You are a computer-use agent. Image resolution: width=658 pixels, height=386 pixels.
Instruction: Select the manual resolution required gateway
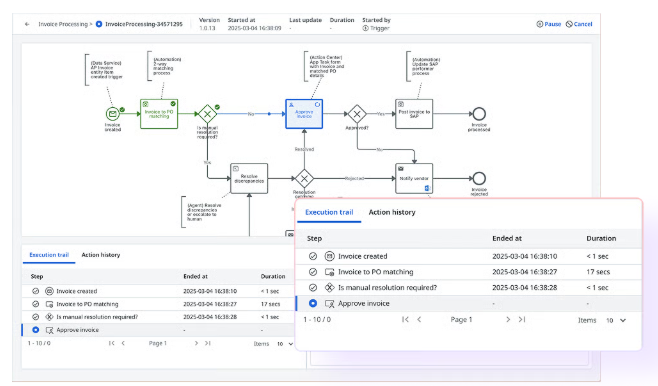[x=207, y=114]
